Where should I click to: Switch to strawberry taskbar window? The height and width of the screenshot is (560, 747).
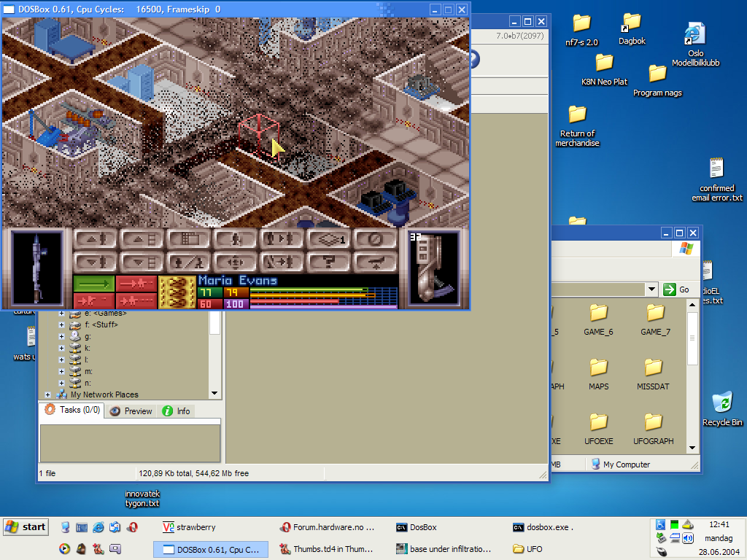pyautogui.click(x=190, y=527)
